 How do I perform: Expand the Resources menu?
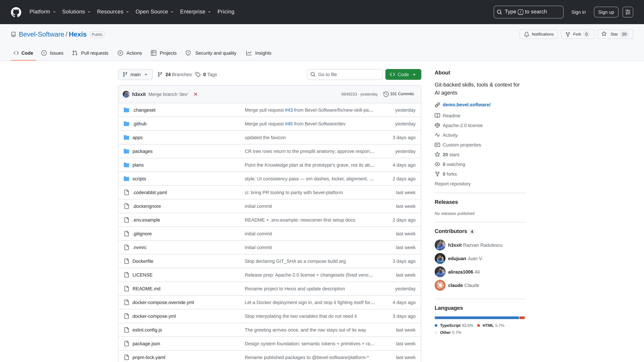(x=113, y=12)
